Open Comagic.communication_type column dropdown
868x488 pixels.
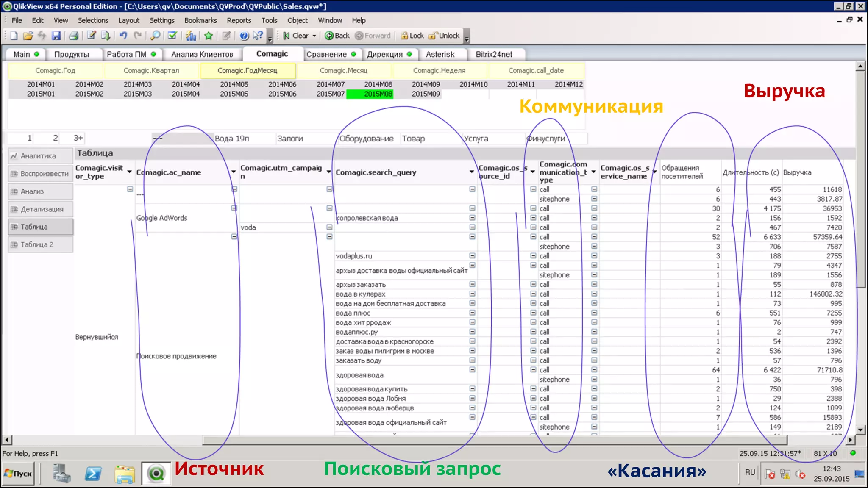tap(593, 172)
